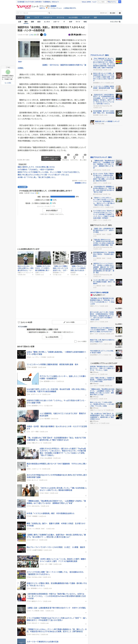Share the article on Facebook
This screenshot has height=644, width=138.
45,35
